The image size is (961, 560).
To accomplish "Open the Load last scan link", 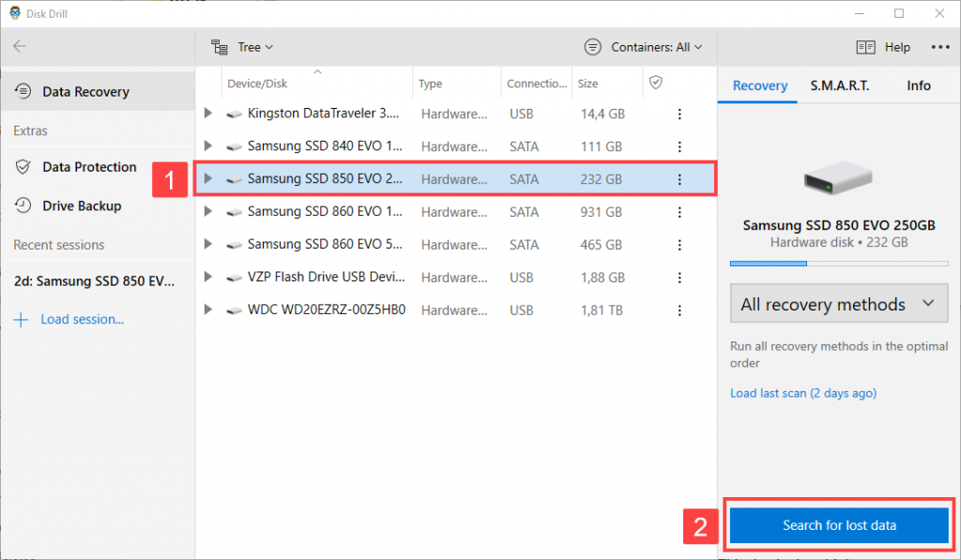I will [802, 393].
